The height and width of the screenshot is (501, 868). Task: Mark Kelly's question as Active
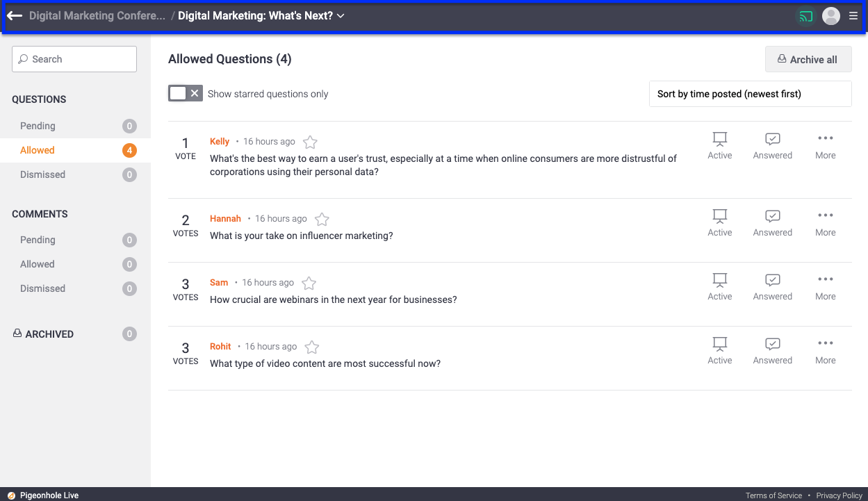click(719, 145)
